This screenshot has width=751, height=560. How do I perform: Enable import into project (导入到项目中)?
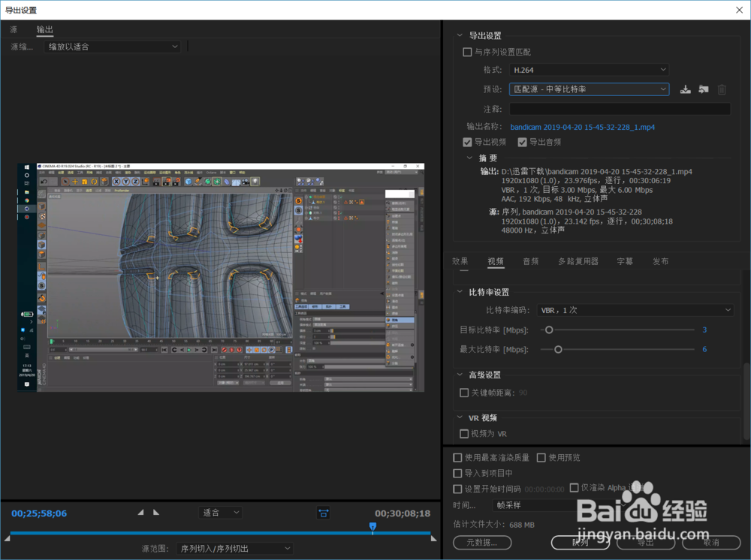pyautogui.click(x=457, y=474)
